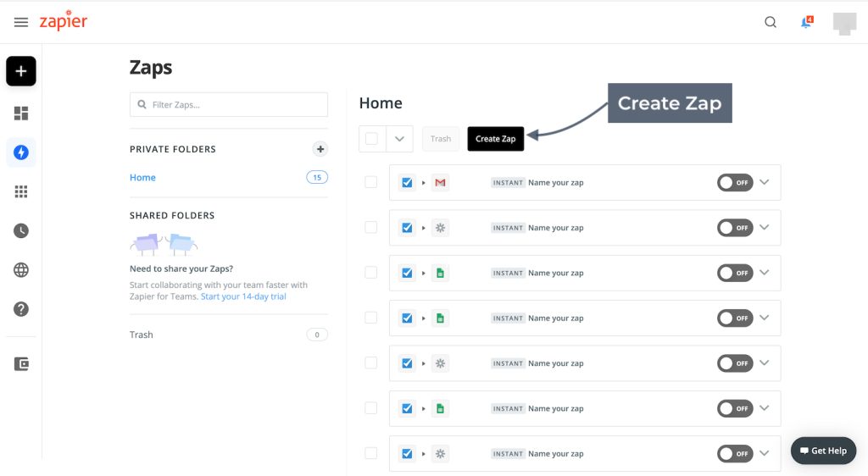
Task: Open the Explore globe icon
Action: coord(21,270)
